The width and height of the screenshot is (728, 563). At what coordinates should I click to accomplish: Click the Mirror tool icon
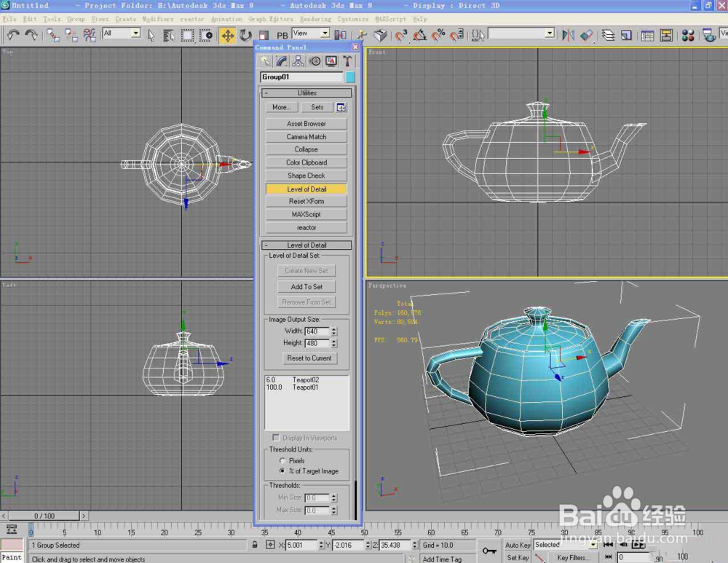point(569,35)
